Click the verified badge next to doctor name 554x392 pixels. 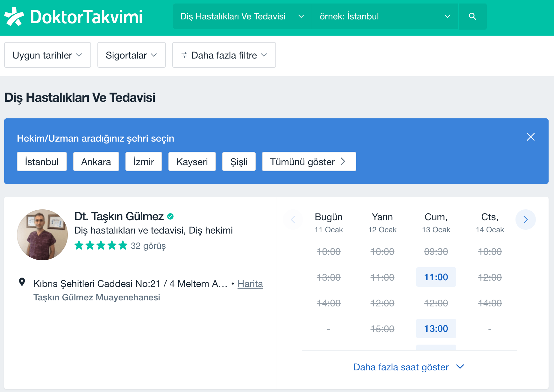[170, 216]
